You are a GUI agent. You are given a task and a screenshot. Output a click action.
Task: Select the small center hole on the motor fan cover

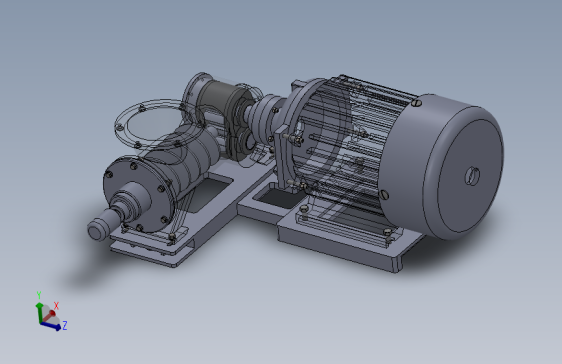472,176
